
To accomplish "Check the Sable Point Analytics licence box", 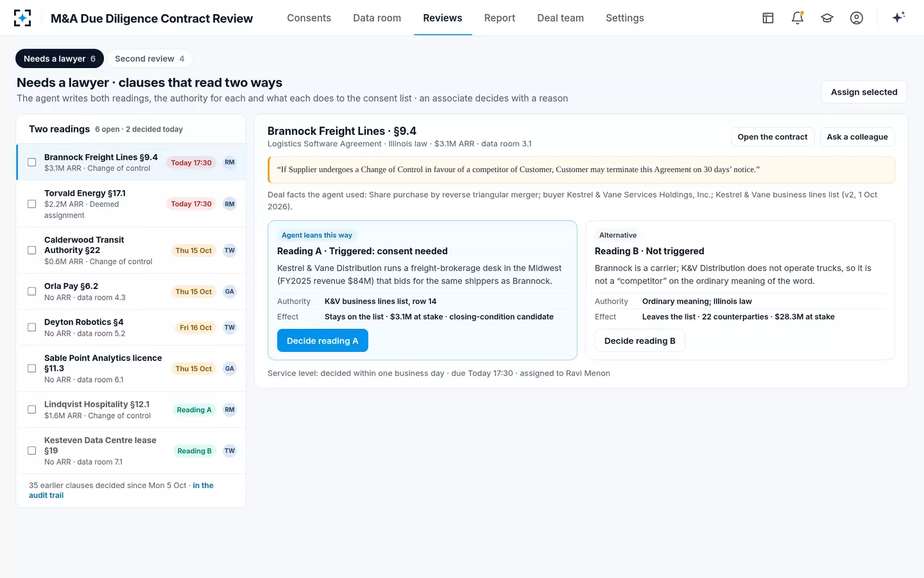I will [31, 369].
